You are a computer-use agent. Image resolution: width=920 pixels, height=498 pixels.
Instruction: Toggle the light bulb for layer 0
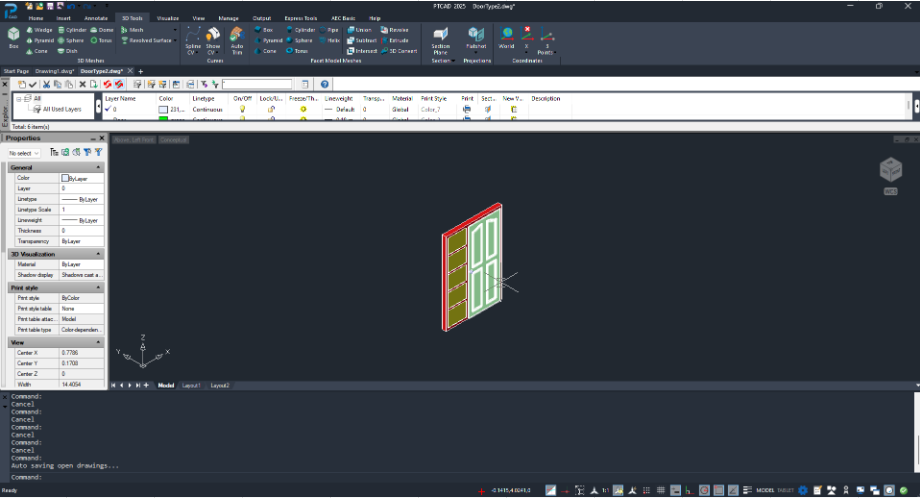242,109
